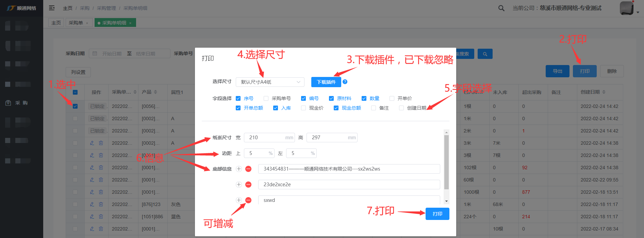Remove the first footer info line with minus icon

(248, 169)
